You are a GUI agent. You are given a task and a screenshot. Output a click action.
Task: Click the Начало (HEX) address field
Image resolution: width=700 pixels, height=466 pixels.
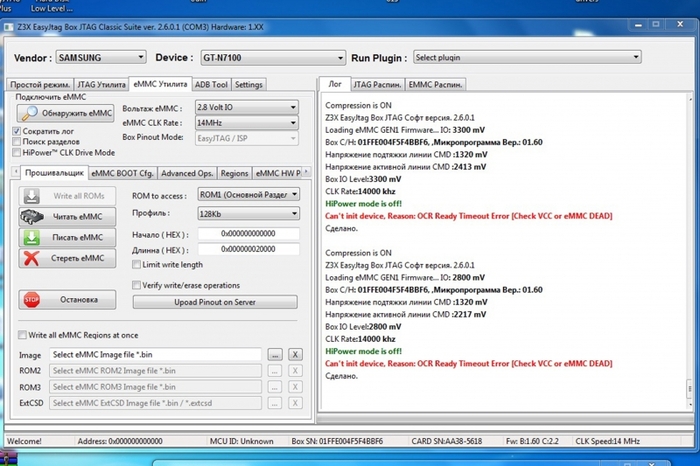[x=249, y=233]
